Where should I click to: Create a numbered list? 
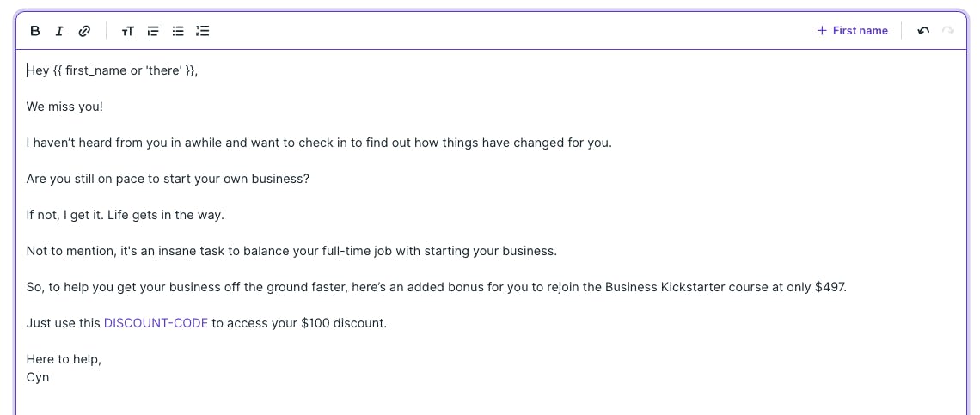[203, 31]
